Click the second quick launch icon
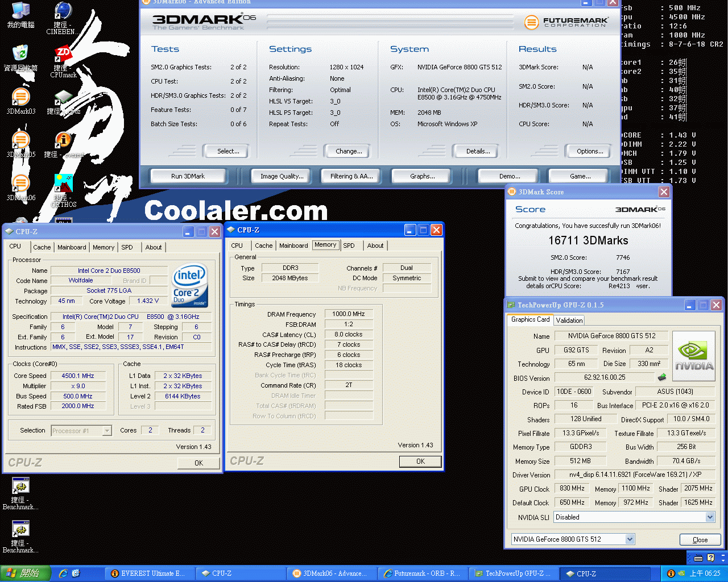728x582 pixels. [76, 573]
